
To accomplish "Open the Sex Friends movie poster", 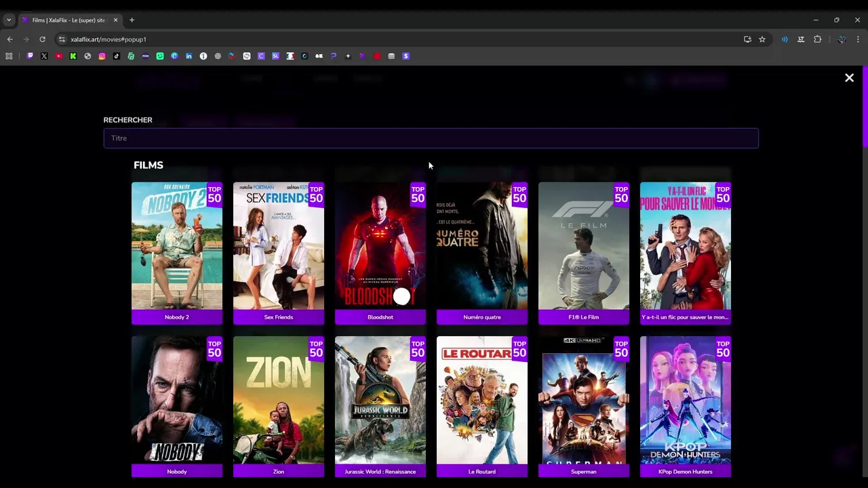I will click(x=279, y=246).
